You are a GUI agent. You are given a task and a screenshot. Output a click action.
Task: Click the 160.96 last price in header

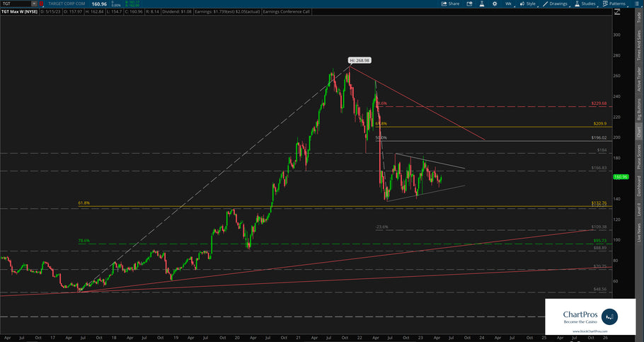pos(99,4)
